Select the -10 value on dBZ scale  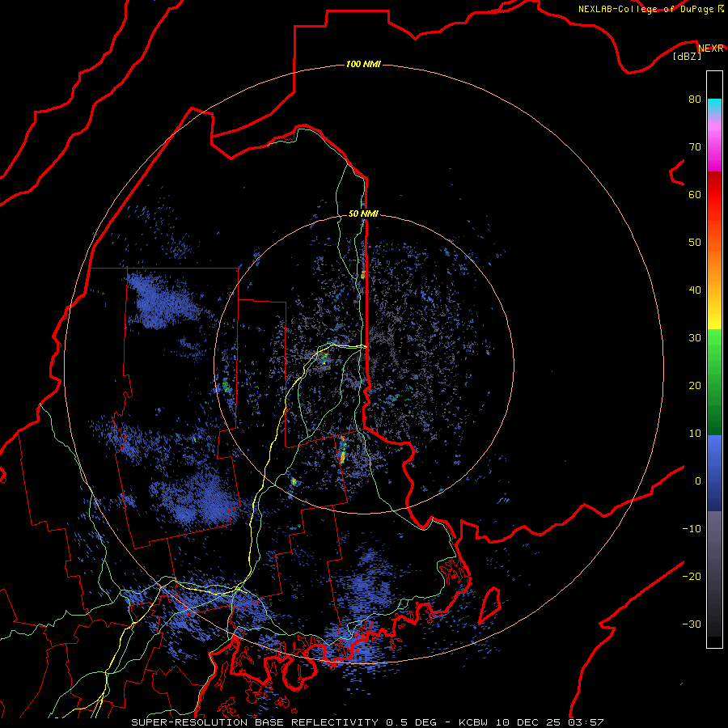pos(692,529)
